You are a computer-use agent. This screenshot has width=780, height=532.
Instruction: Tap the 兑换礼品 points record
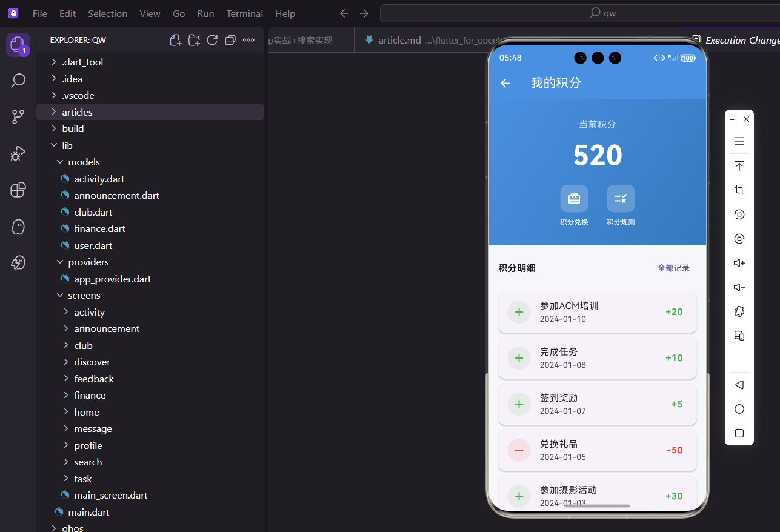point(597,450)
